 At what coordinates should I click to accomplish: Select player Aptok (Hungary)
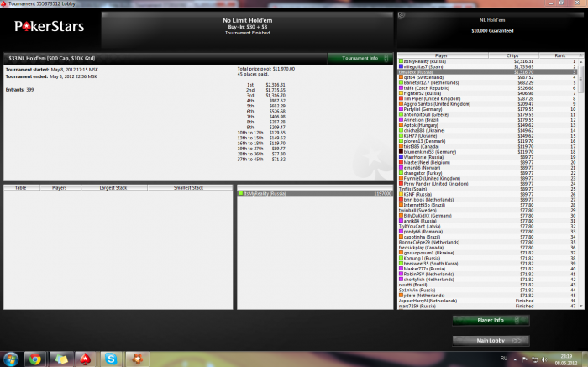[488, 125]
